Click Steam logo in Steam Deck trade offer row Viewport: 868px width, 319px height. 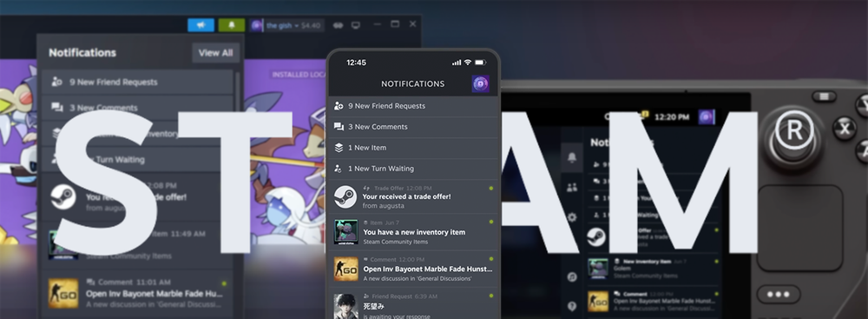pyautogui.click(x=596, y=237)
